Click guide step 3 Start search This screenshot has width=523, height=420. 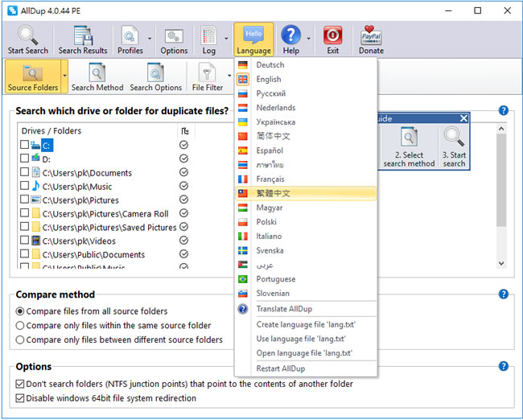(x=454, y=147)
